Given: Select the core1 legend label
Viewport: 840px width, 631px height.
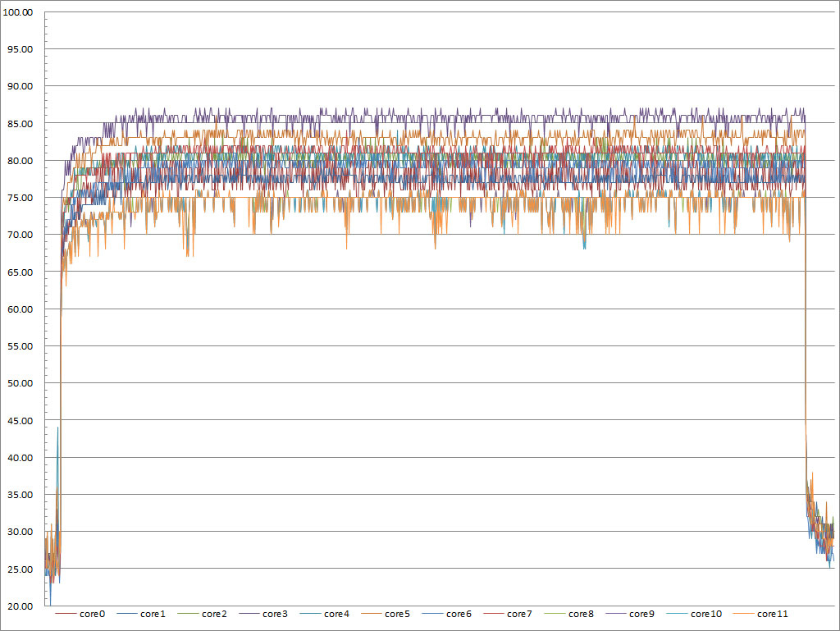Looking at the screenshot, I should [x=153, y=614].
